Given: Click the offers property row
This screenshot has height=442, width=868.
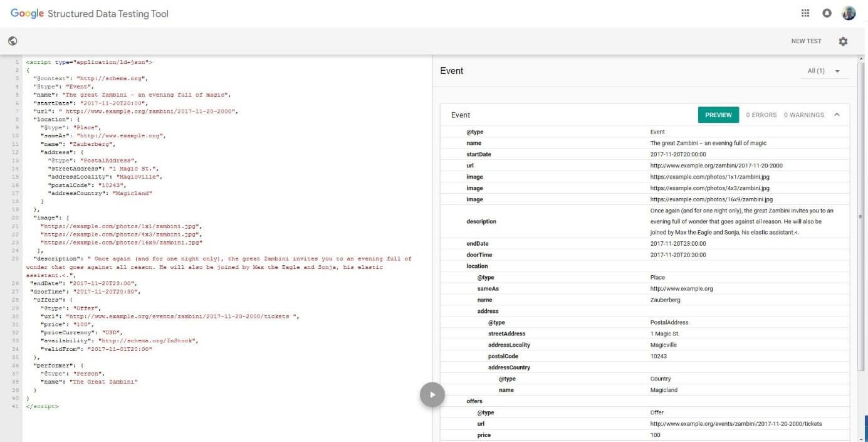Looking at the screenshot, I should 645,401.
